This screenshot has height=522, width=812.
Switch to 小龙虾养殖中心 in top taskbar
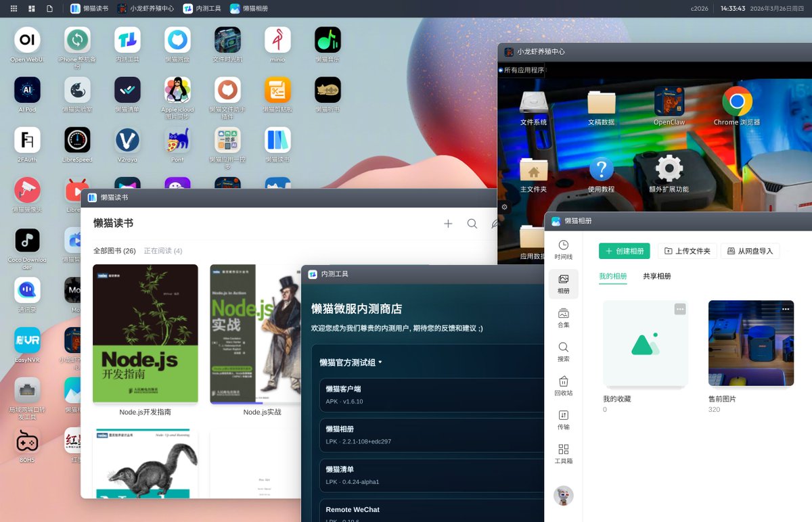coord(145,9)
